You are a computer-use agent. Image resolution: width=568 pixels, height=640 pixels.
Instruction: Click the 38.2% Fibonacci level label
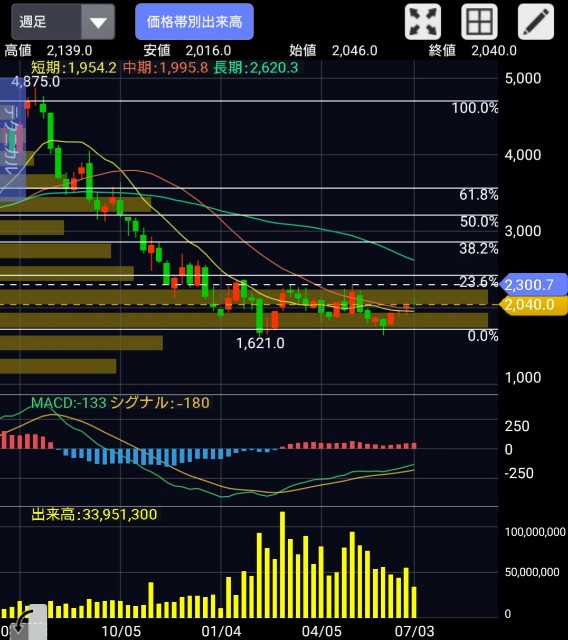[479, 249]
